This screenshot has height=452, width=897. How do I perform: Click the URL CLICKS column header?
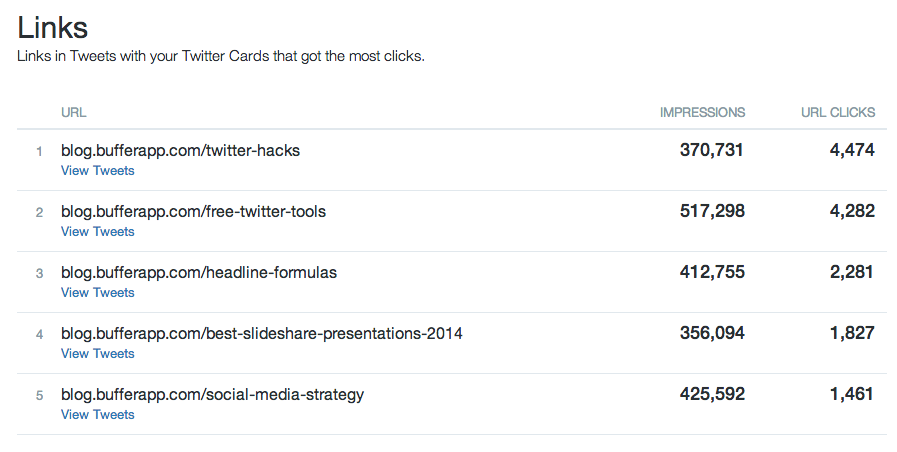click(838, 113)
